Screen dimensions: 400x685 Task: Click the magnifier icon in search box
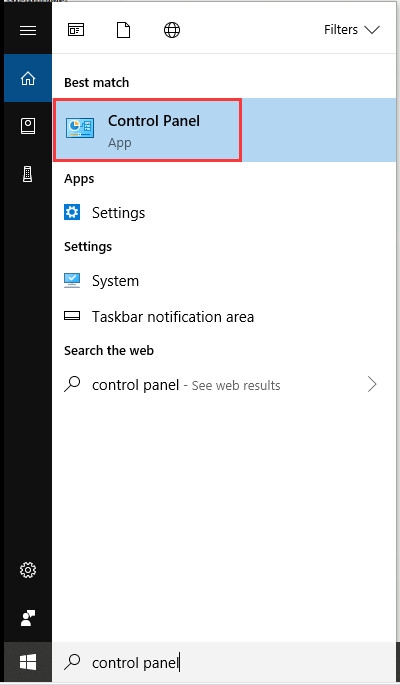point(72,661)
